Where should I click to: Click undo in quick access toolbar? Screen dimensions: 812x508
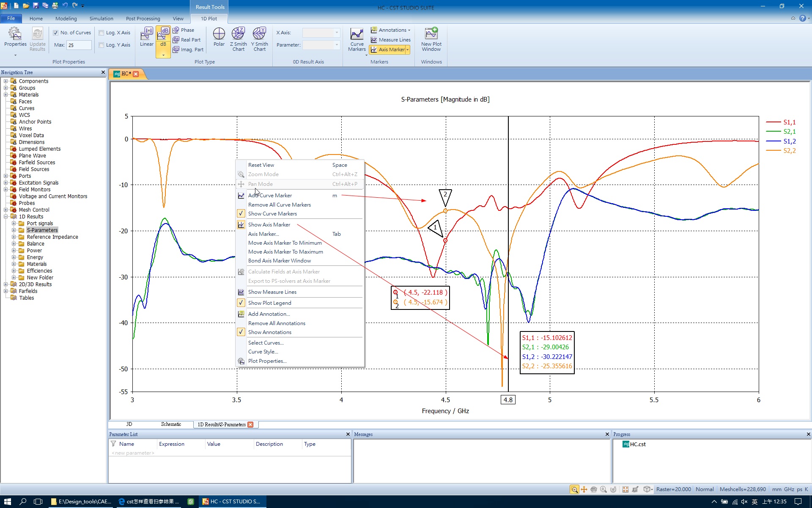65,6
